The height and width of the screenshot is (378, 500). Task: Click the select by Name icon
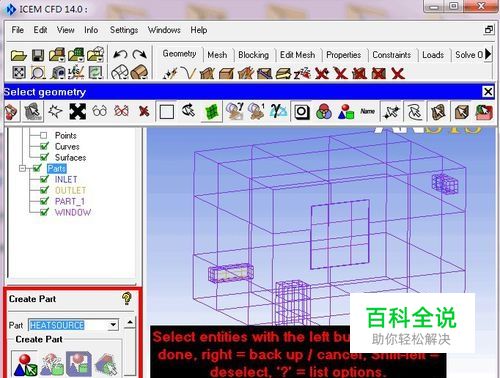[367, 111]
